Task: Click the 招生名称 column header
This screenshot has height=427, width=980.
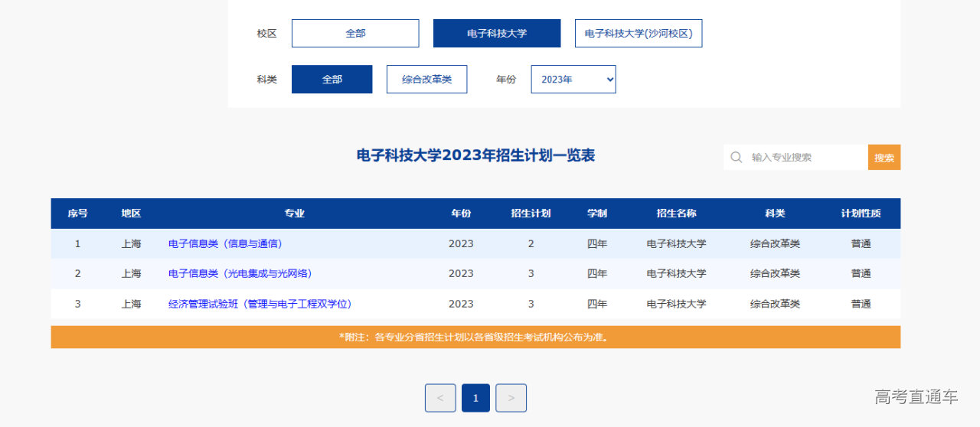Action: (676, 213)
